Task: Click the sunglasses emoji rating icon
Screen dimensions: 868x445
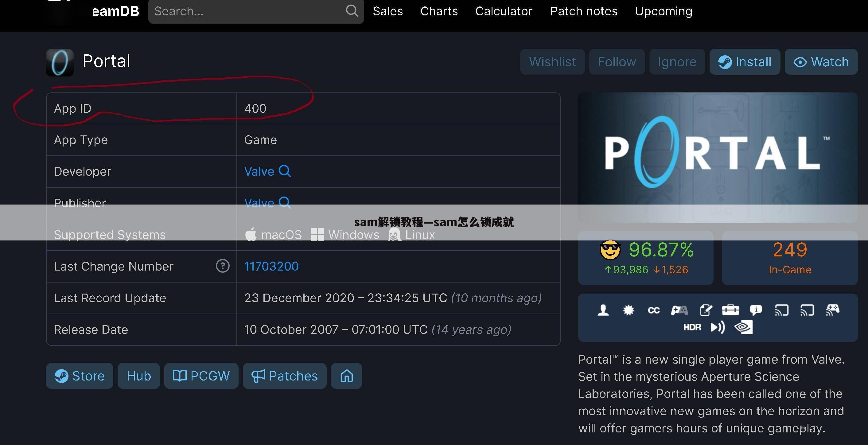Action: coord(610,250)
